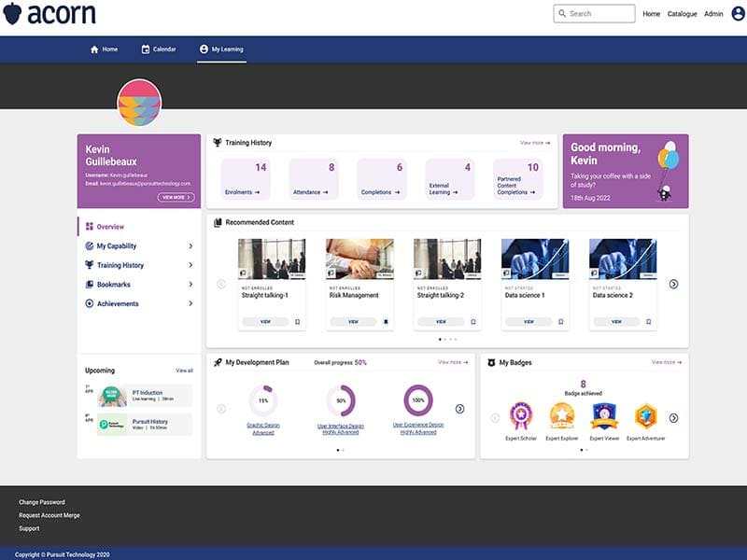Viewport: 747px width, 560px height.
Task: Switch to the My Learning tab
Action: click(222, 49)
